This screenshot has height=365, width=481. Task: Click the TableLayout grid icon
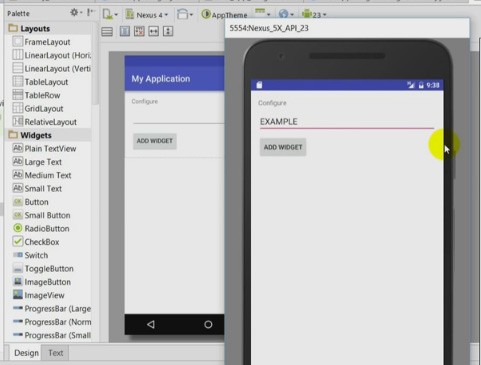coord(17,81)
